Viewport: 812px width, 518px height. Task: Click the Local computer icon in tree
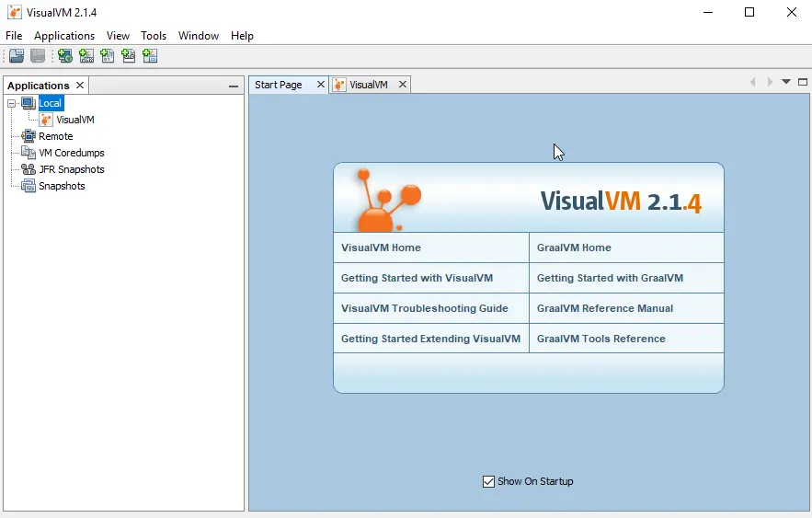pos(29,103)
